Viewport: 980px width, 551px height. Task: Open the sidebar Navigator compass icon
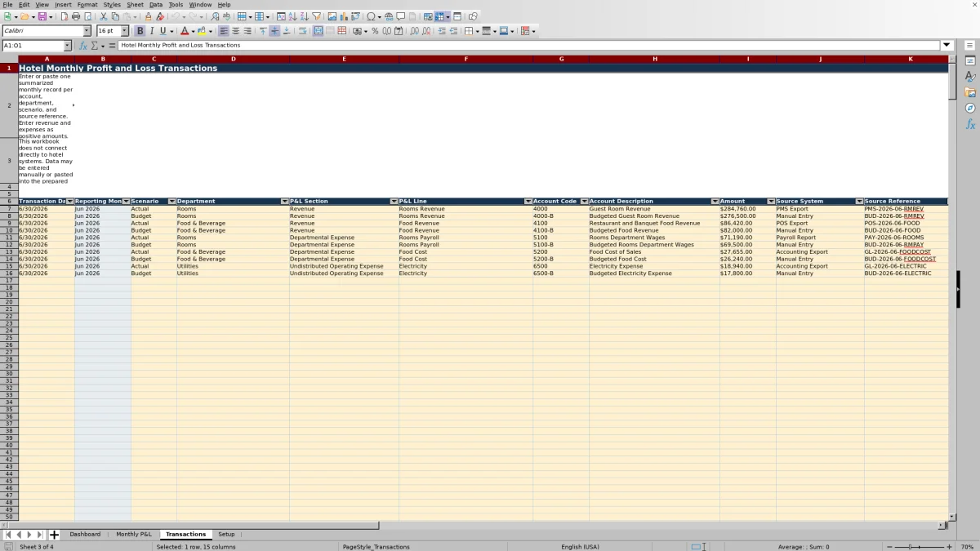click(x=970, y=108)
